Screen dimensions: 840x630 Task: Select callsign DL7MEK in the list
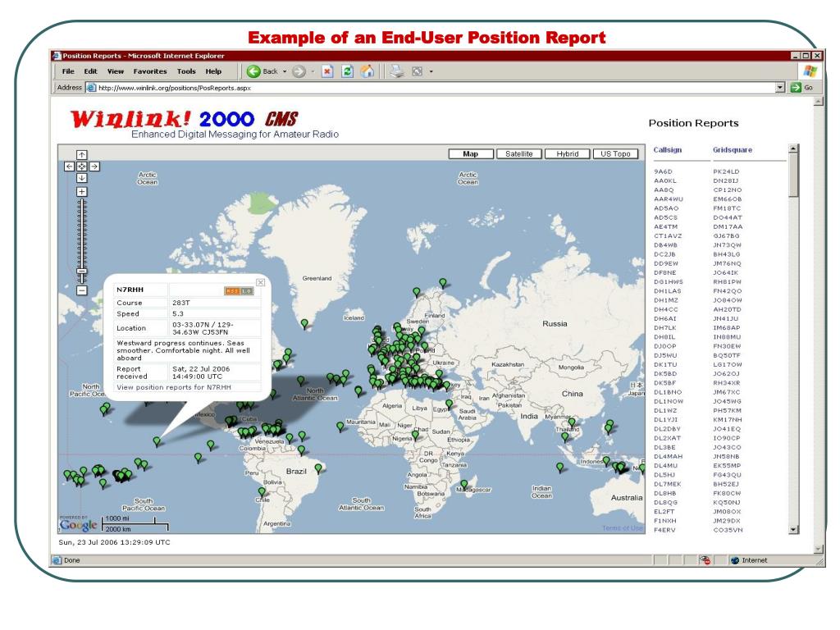click(668, 484)
